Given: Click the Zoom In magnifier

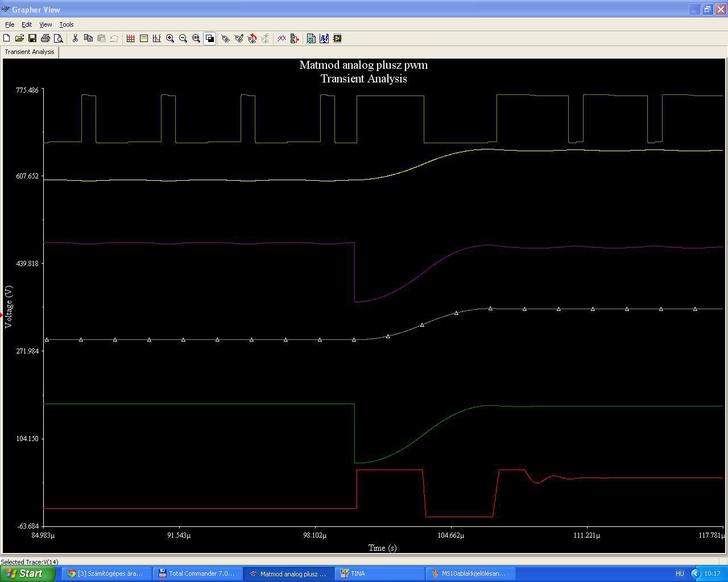Looking at the screenshot, I should pyautogui.click(x=170, y=38).
